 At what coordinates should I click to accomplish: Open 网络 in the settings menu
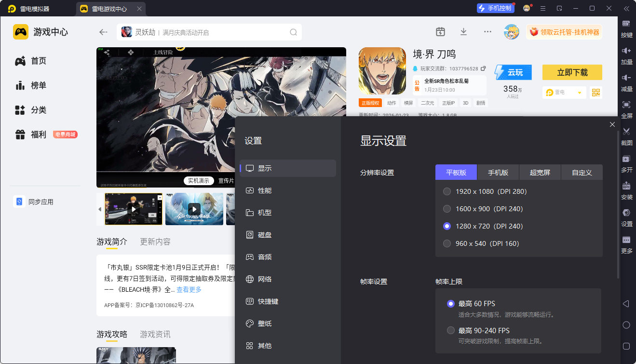point(288,279)
